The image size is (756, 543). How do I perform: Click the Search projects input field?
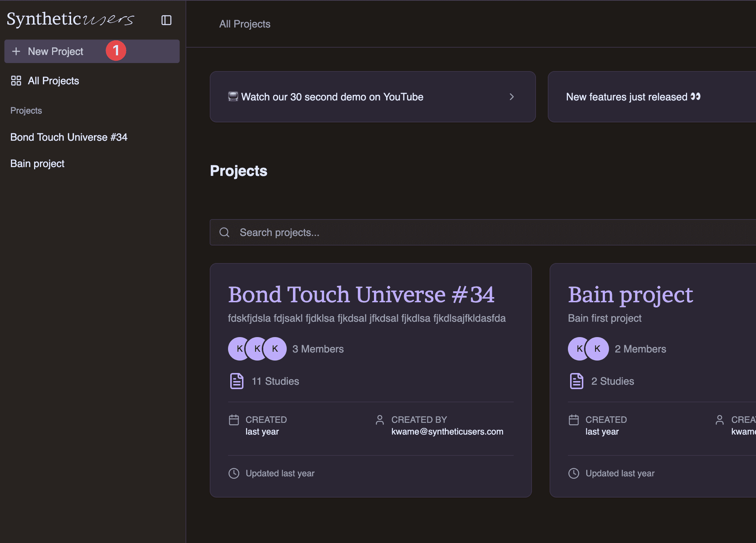click(477, 232)
